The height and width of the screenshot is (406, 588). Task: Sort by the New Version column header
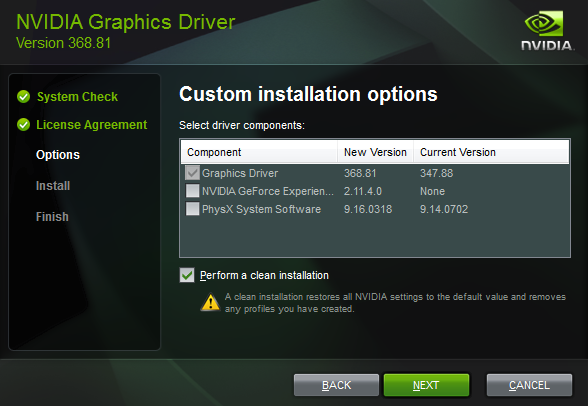375,152
